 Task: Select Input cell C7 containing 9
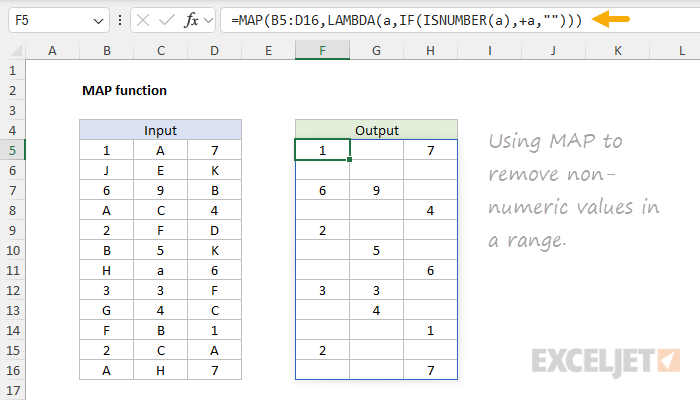(161, 191)
